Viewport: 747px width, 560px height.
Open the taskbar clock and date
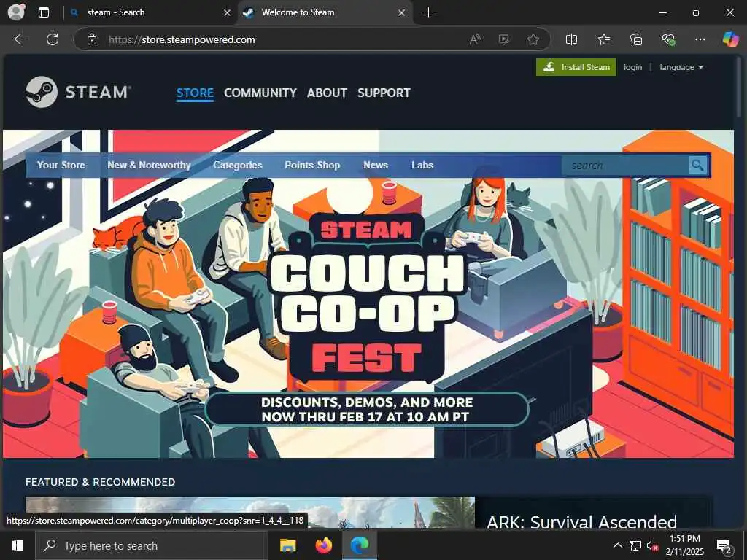684,545
